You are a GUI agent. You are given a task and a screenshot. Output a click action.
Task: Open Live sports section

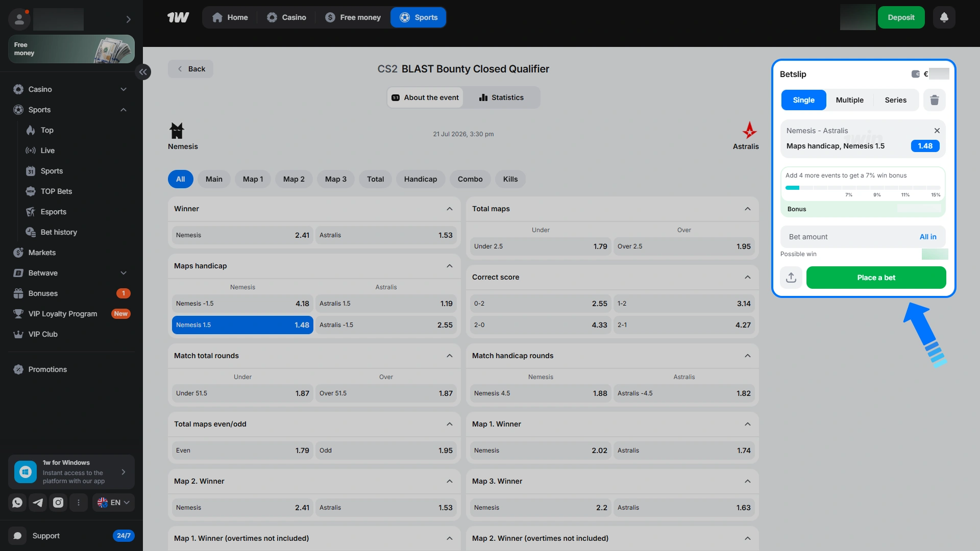tap(47, 151)
